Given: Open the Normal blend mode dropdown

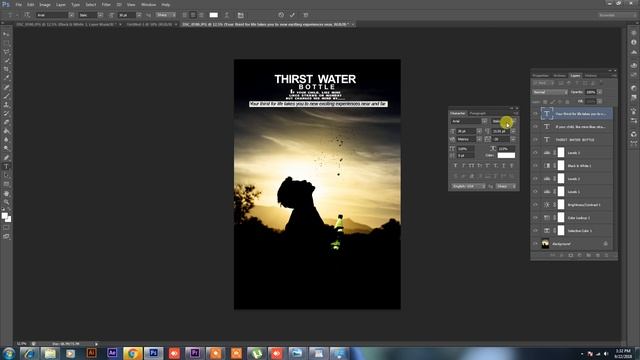Looking at the screenshot, I should coord(550,92).
